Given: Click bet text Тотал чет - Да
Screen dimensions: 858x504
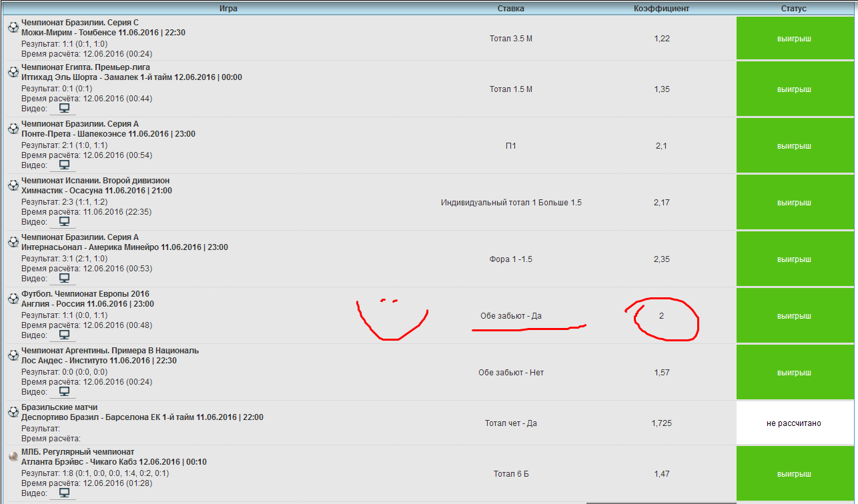Looking at the screenshot, I should click(x=511, y=423).
